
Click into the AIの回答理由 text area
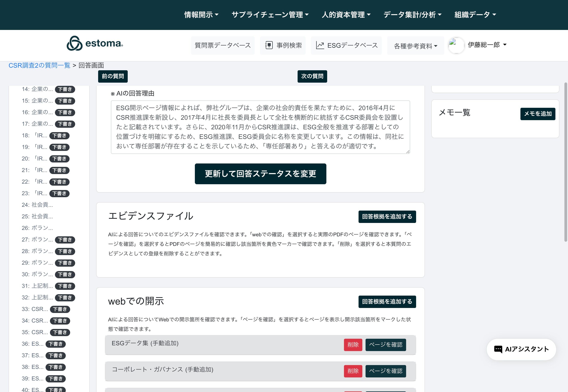coord(260,127)
